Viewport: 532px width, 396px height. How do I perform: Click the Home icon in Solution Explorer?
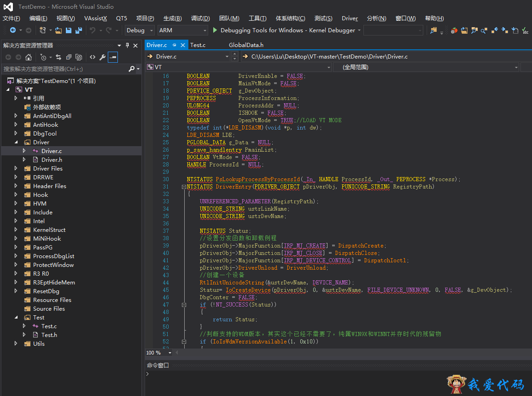click(x=29, y=57)
